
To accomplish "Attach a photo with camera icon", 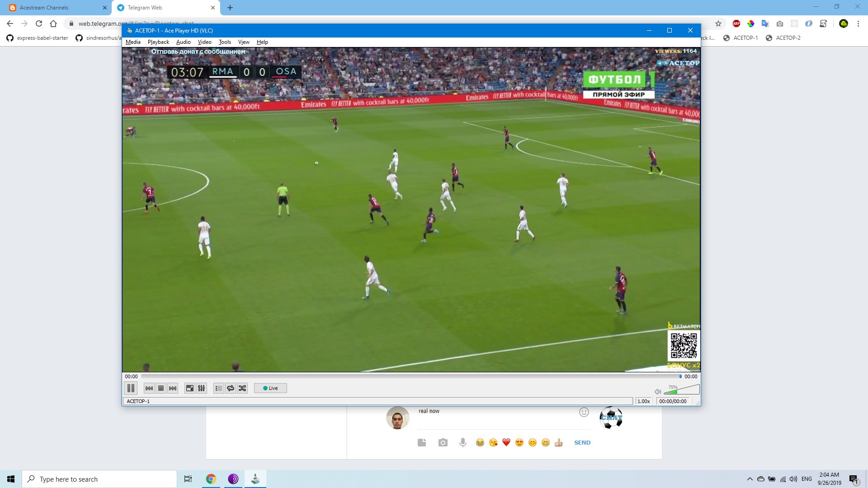I will click(443, 442).
